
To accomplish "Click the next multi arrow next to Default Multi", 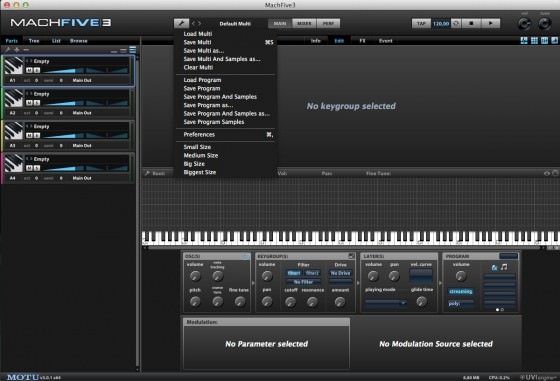I will coord(199,24).
